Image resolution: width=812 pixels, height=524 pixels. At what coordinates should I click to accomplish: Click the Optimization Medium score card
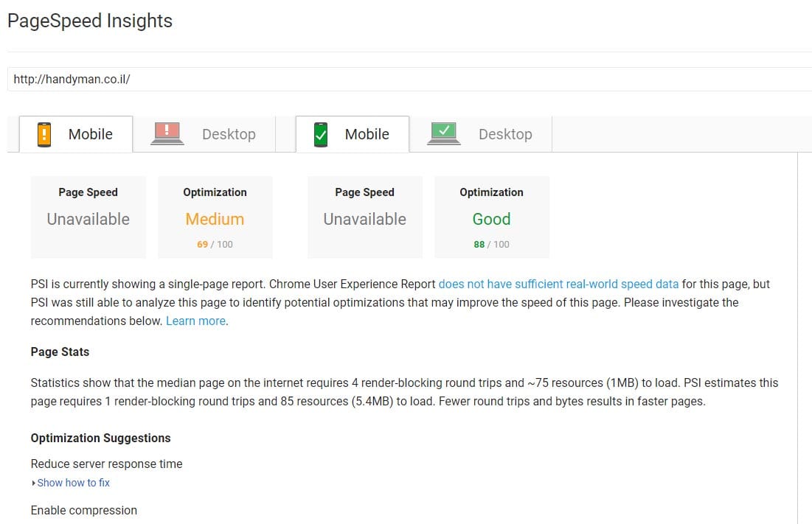215,217
